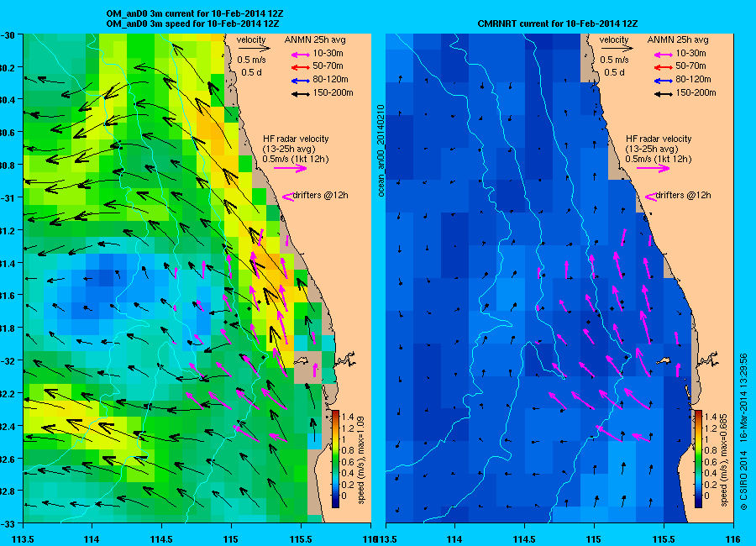Image resolution: width=756 pixels, height=546 pixels.
Task: Click 'ANMN 25h avg' label in right panel
Action: (x=678, y=40)
